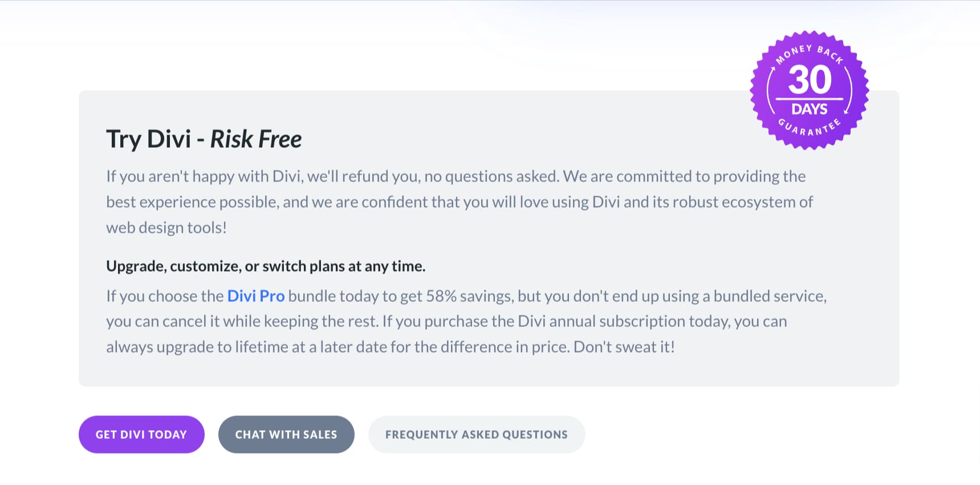980x485 pixels.
Task: Click the "web design tools!" text
Action: coord(166,228)
